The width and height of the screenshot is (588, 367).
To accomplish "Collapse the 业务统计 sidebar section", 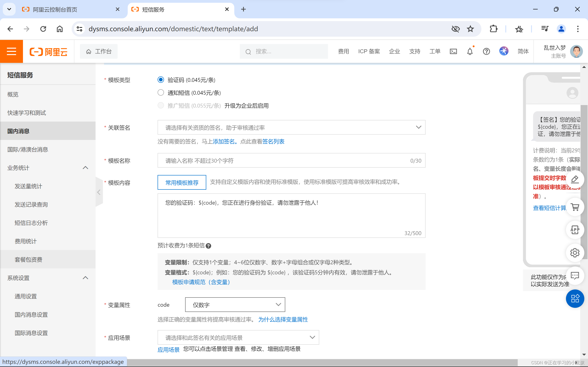I will tap(85, 168).
